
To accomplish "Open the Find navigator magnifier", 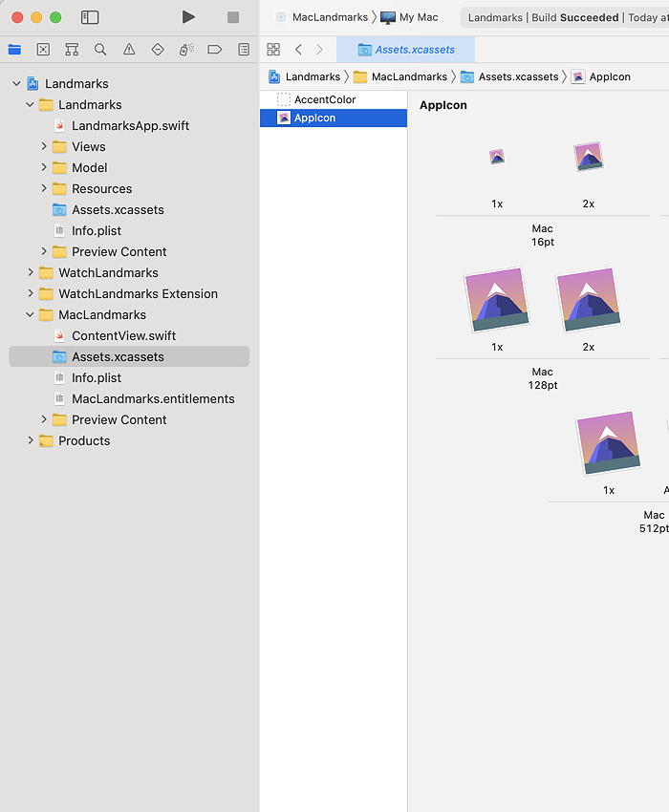I will point(100,50).
